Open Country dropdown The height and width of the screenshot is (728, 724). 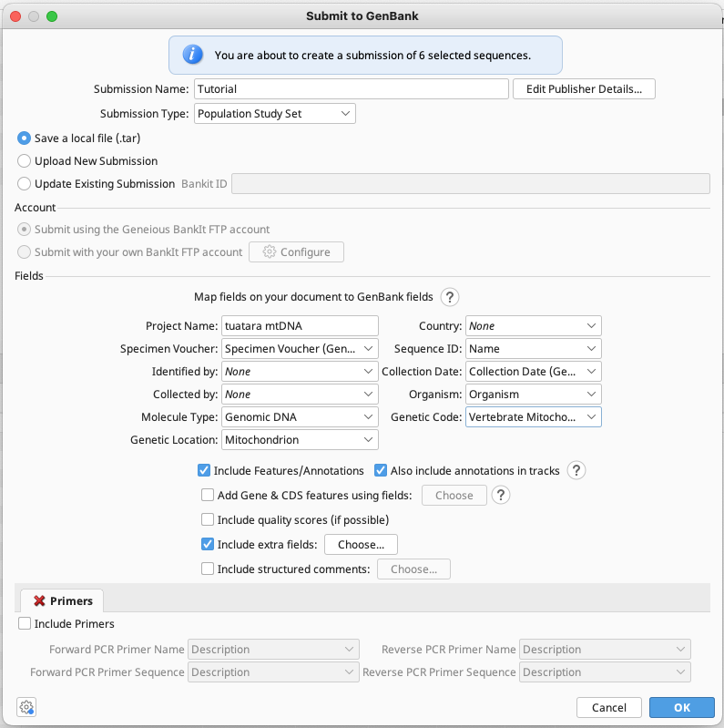tap(534, 326)
